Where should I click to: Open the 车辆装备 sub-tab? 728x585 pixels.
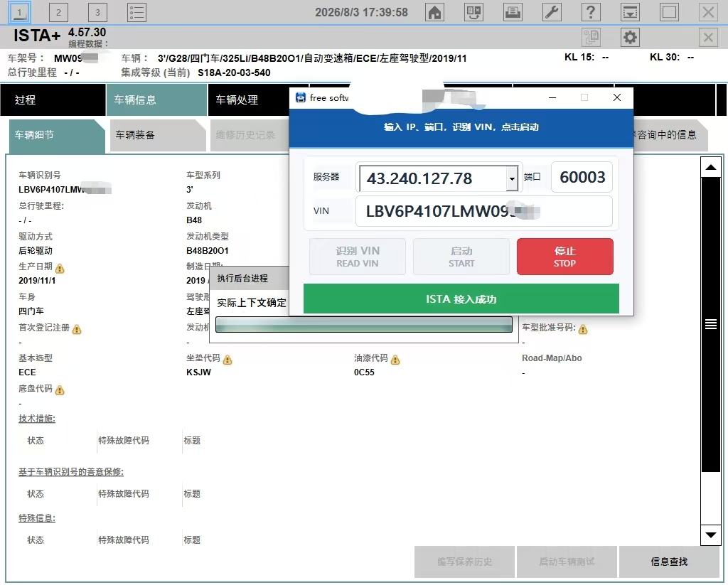click(x=158, y=136)
